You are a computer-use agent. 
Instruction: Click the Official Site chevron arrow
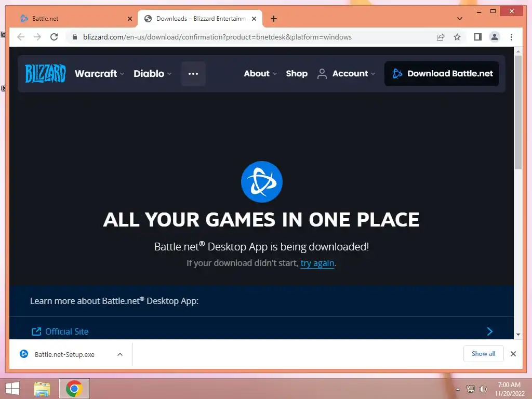point(489,331)
